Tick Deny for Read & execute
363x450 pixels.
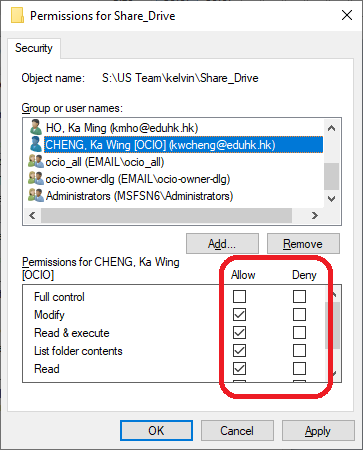coord(299,332)
